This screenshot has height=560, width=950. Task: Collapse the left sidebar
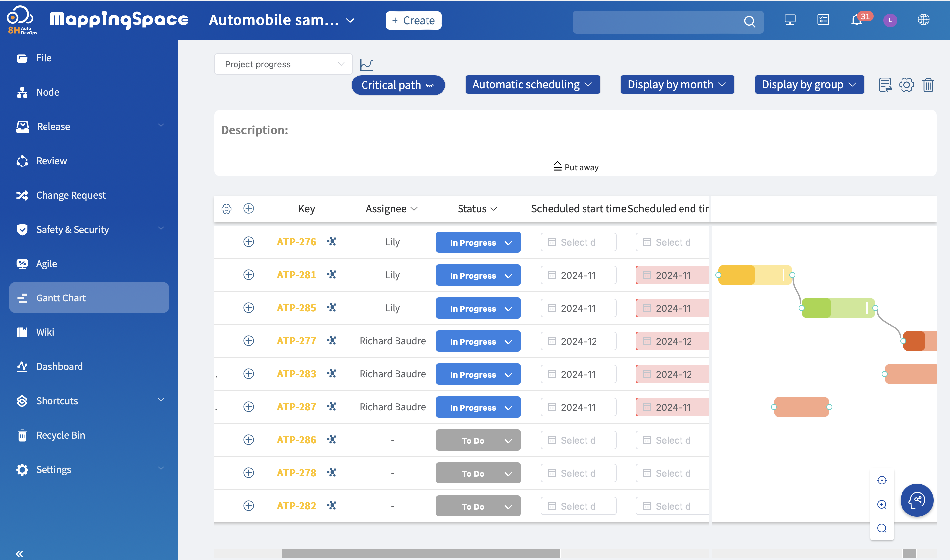(x=19, y=554)
